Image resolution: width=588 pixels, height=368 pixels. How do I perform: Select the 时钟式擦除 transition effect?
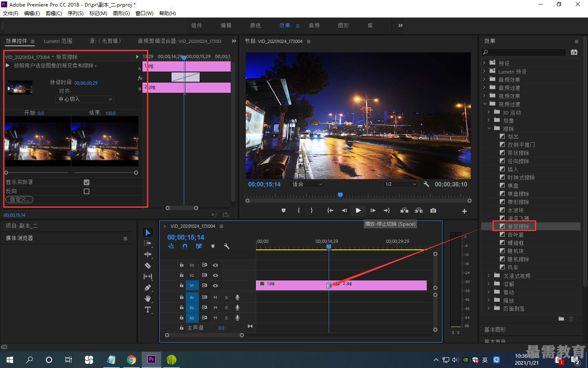pos(521,177)
